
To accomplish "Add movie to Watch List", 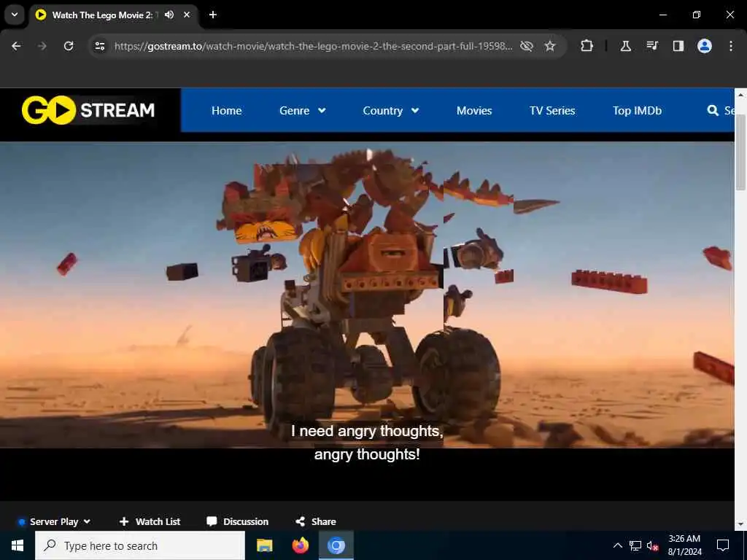I will coord(150,522).
